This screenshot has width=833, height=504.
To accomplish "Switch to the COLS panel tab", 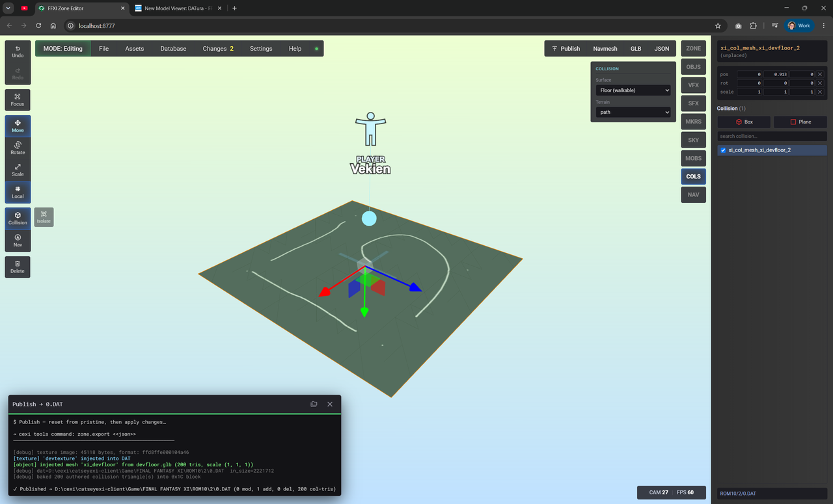I will (694, 176).
